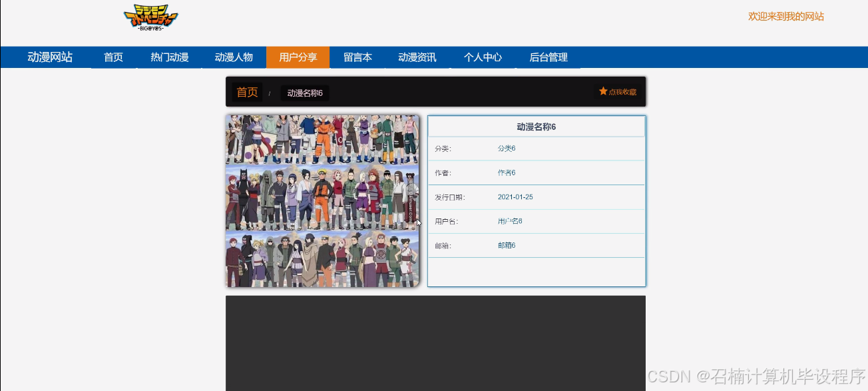Click the 作者6 value

(x=507, y=173)
